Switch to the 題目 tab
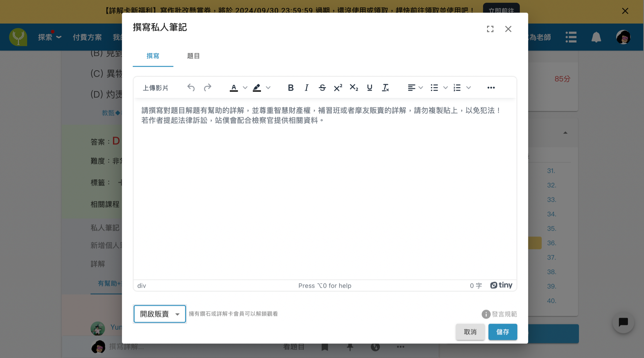 [x=193, y=56]
